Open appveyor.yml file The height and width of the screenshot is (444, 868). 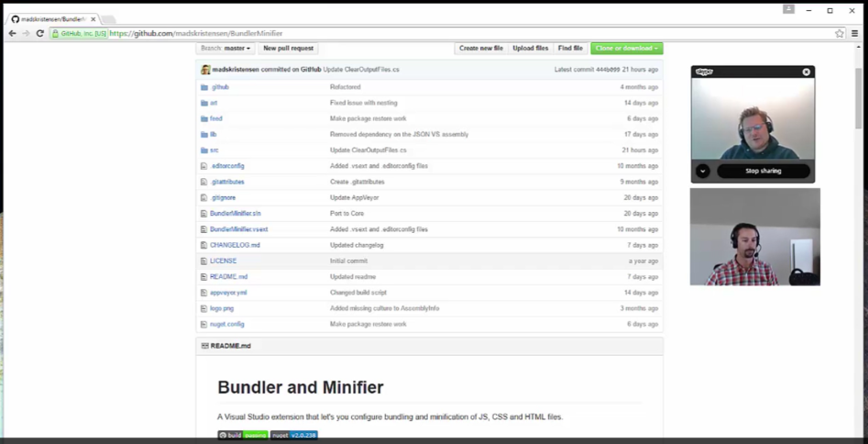click(228, 292)
